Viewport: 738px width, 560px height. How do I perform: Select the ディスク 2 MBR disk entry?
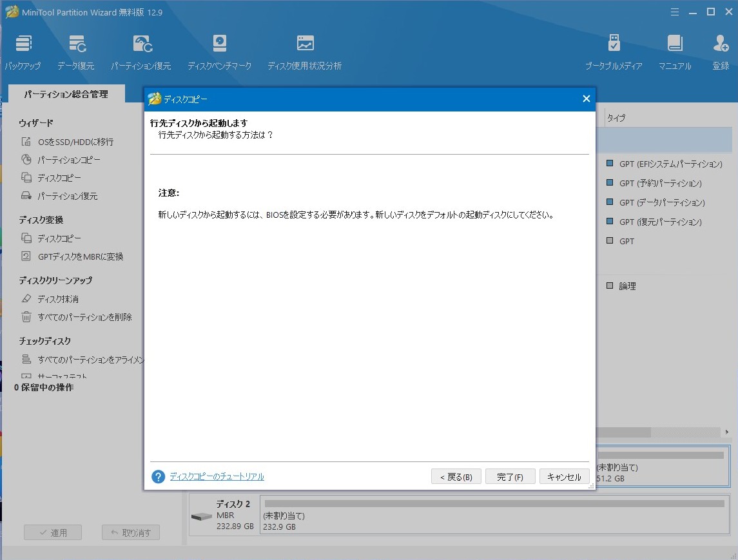(222, 515)
